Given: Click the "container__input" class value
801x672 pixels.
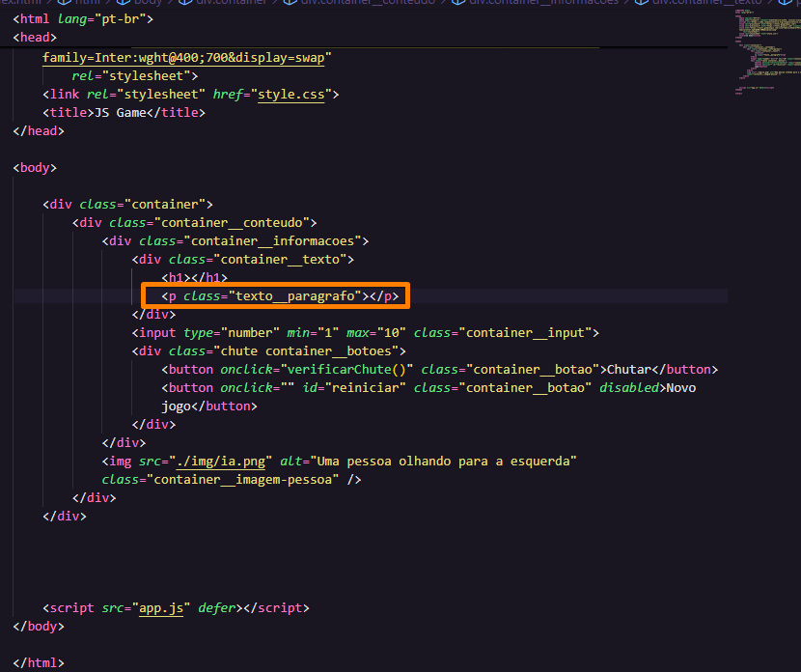Looking at the screenshot, I should tap(525, 333).
